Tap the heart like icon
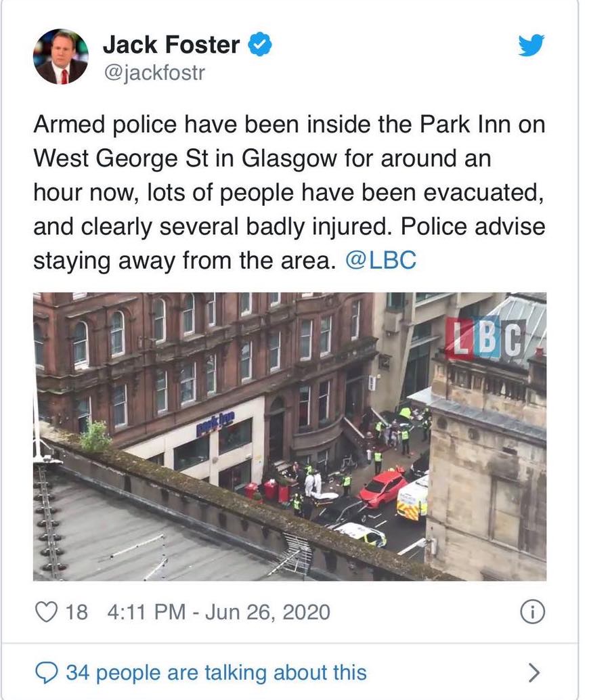Screen dimensions: 589x700 point(47,611)
